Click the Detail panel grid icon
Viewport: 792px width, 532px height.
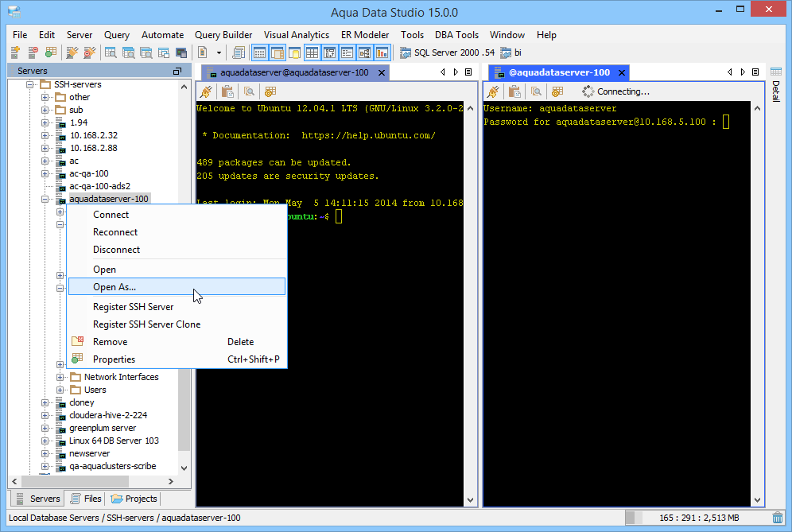pos(776,72)
